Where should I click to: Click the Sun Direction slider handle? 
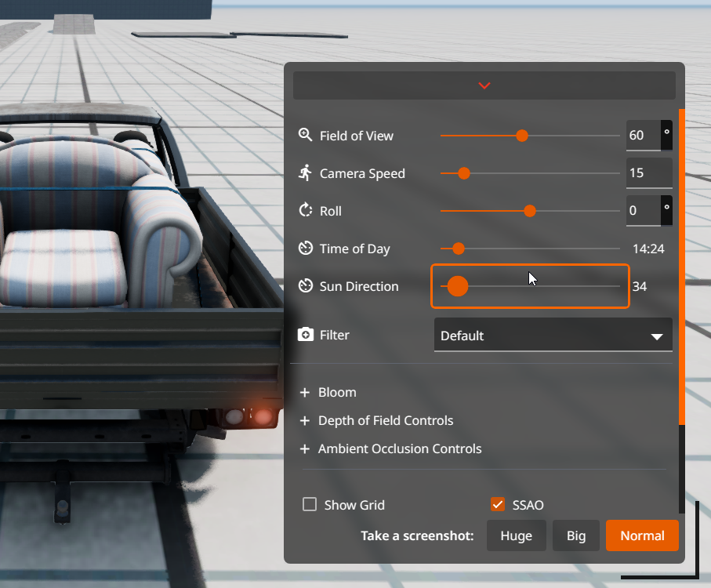tap(458, 286)
